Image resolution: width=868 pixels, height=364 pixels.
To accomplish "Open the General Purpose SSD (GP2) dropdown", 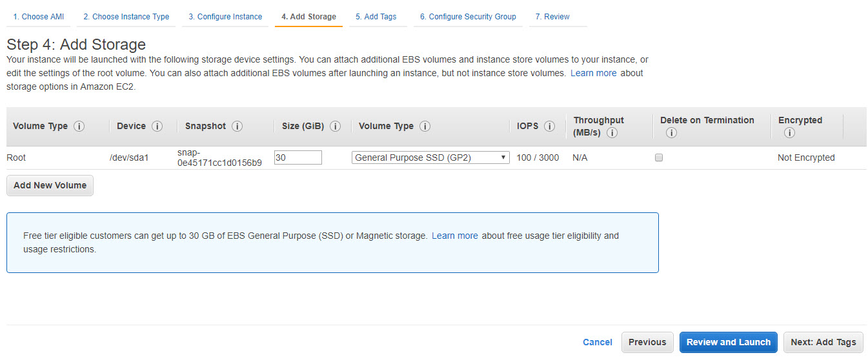I will (x=430, y=157).
